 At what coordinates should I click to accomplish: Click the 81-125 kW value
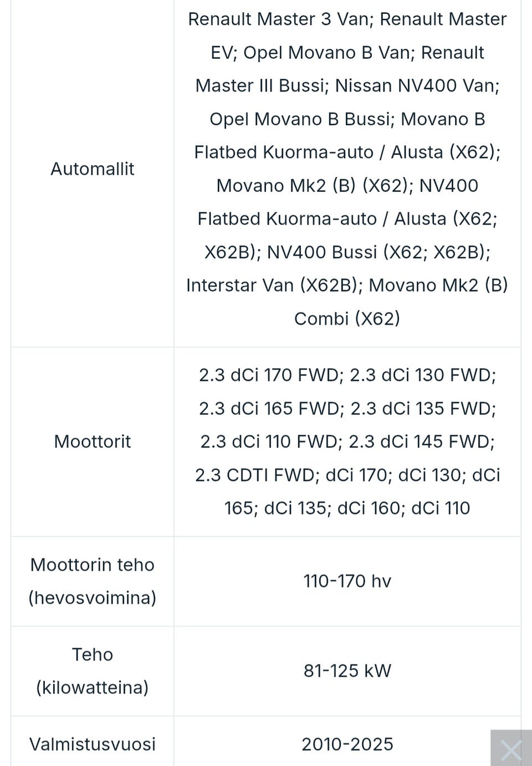(x=347, y=671)
